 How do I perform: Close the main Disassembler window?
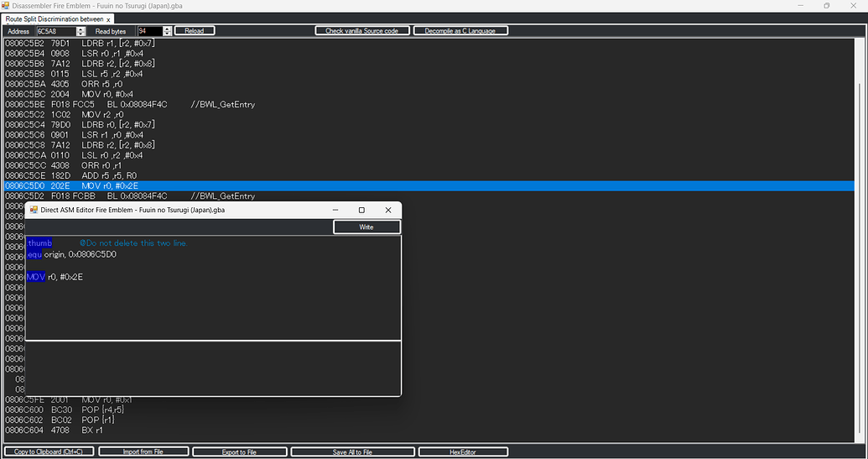click(x=853, y=6)
